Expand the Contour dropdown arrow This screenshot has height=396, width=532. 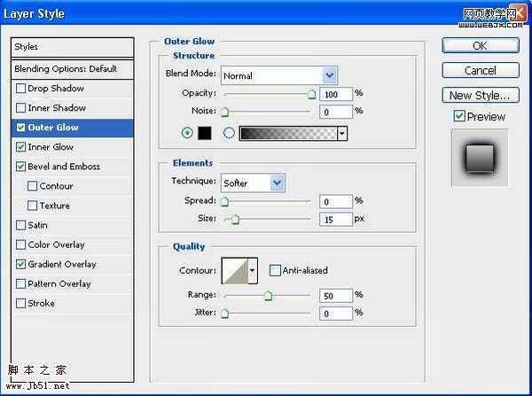coord(253,270)
